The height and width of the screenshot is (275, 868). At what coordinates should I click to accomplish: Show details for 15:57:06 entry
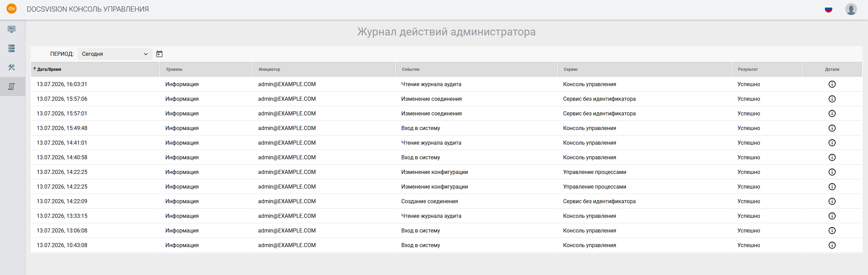pyautogui.click(x=832, y=99)
